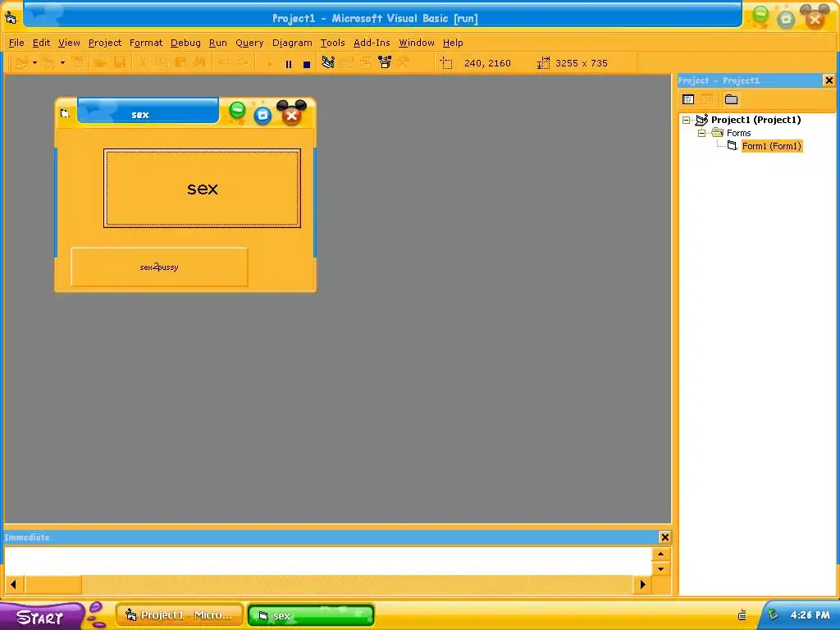Viewport: 840px width, 630px height.
Task: Click the Paste toolbar icon
Action: (x=181, y=62)
